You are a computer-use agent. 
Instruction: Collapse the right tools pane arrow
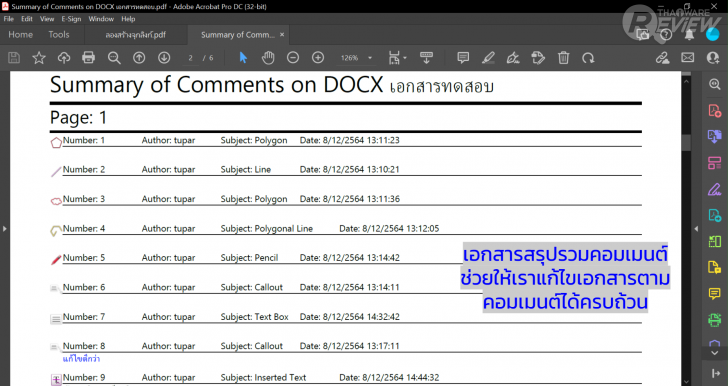[x=696, y=229]
